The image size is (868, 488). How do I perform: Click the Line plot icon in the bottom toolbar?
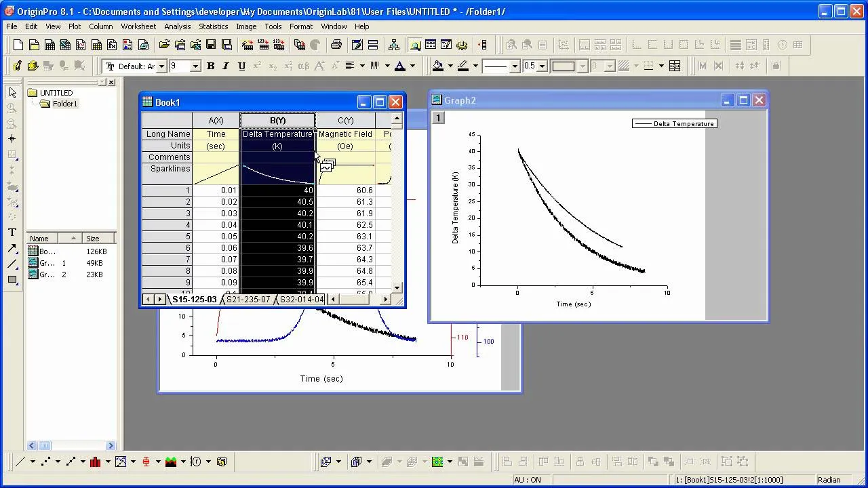(21, 462)
